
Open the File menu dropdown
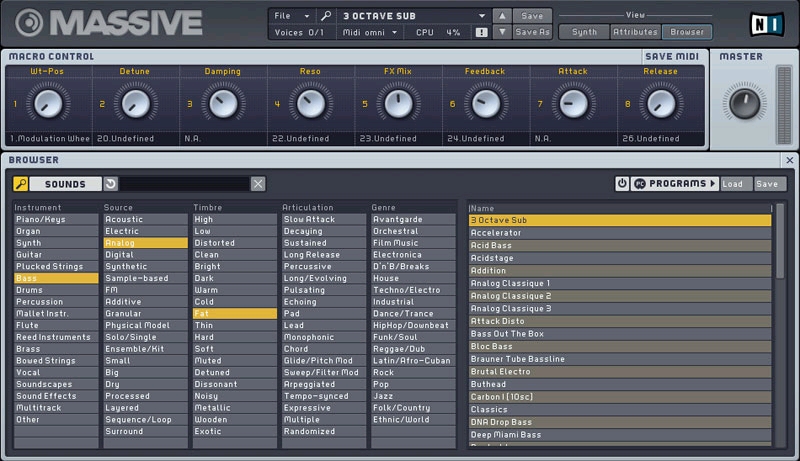click(x=291, y=16)
